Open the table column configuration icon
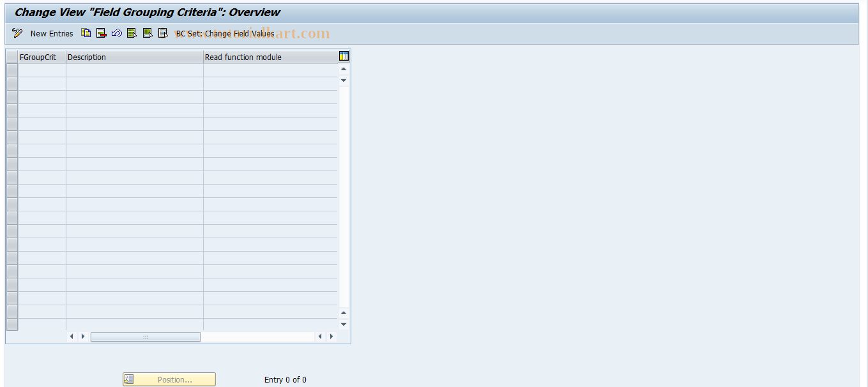Screen dimensions: 868x387 pyautogui.click(x=344, y=56)
